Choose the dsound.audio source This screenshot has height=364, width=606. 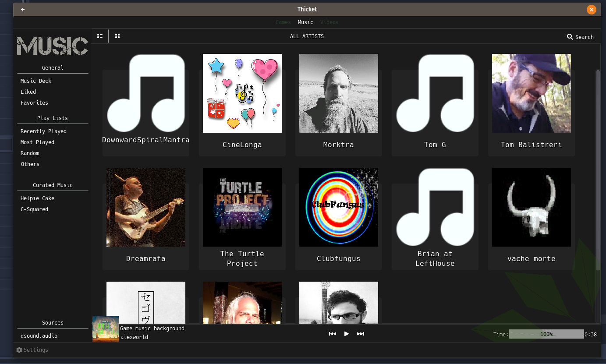click(x=39, y=336)
